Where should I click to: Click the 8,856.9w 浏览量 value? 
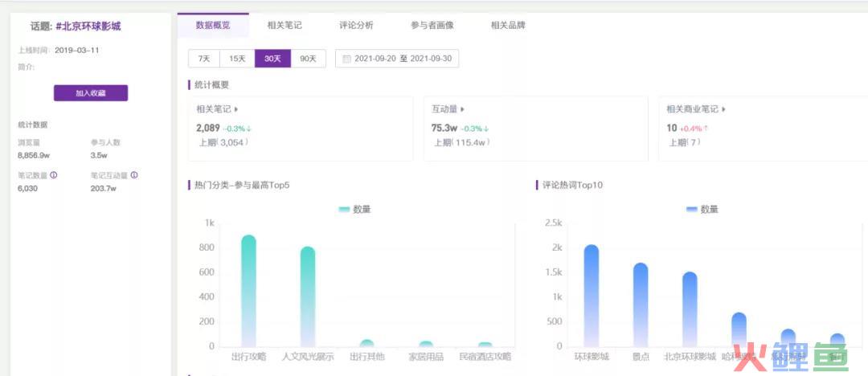pos(34,156)
